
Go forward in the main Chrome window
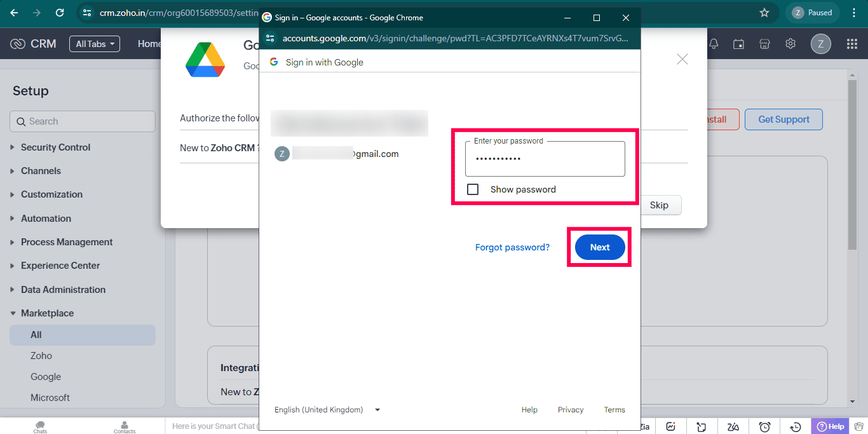tap(37, 13)
